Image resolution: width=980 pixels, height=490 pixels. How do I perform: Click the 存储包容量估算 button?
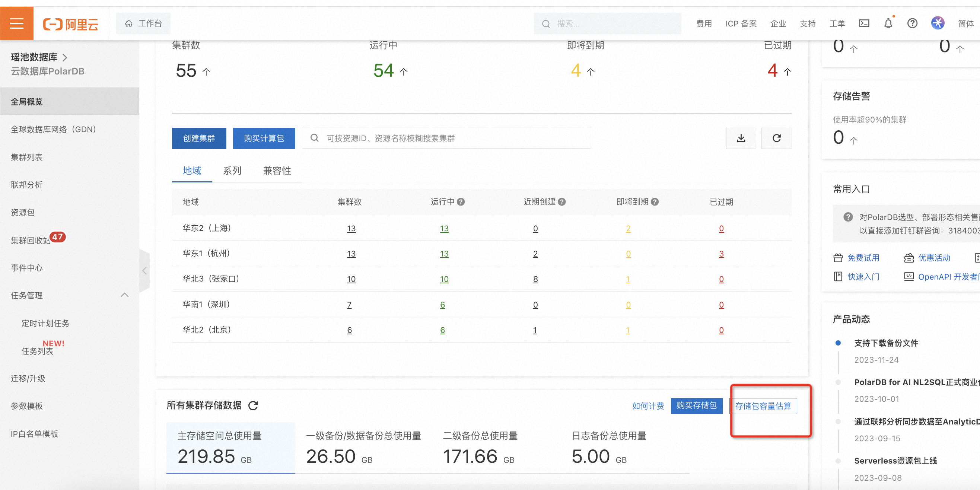[x=763, y=406]
